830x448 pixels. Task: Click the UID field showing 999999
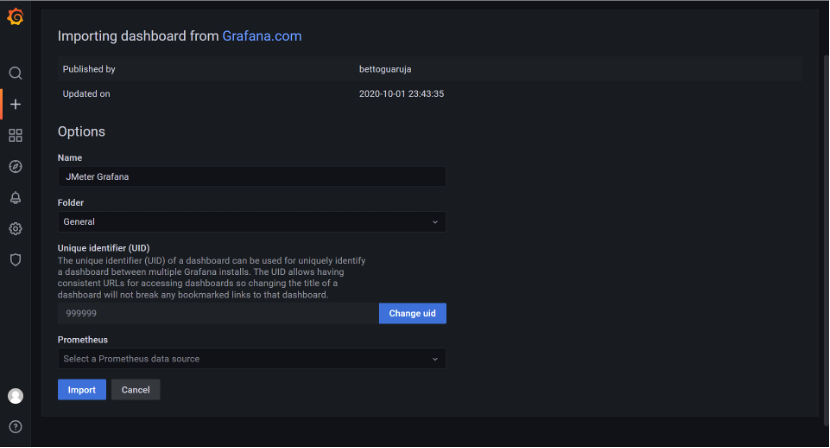[218, 313]
